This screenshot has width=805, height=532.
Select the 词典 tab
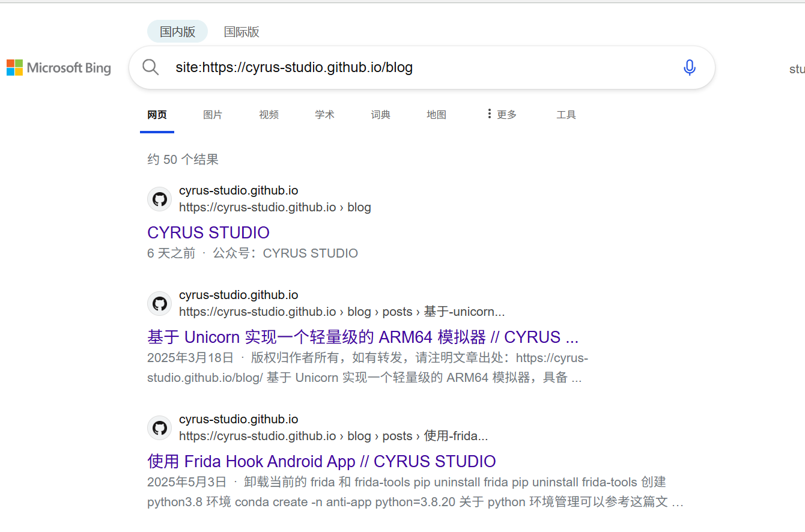click(380, 114)
